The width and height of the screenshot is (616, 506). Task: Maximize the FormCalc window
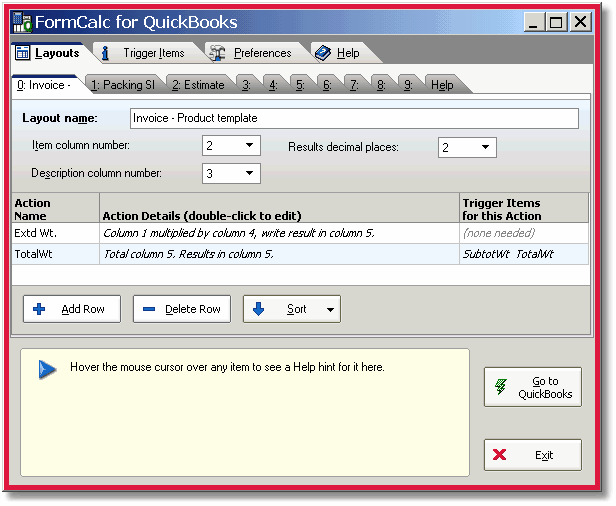pos(556,22)
